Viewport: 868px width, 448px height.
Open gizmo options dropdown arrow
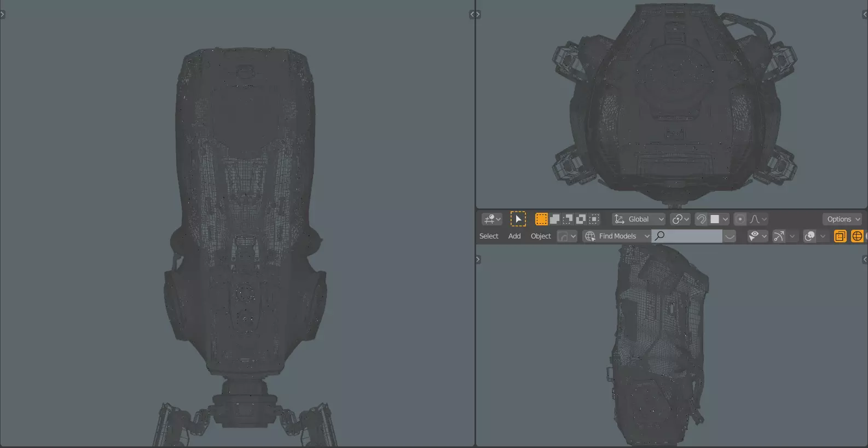792,236
